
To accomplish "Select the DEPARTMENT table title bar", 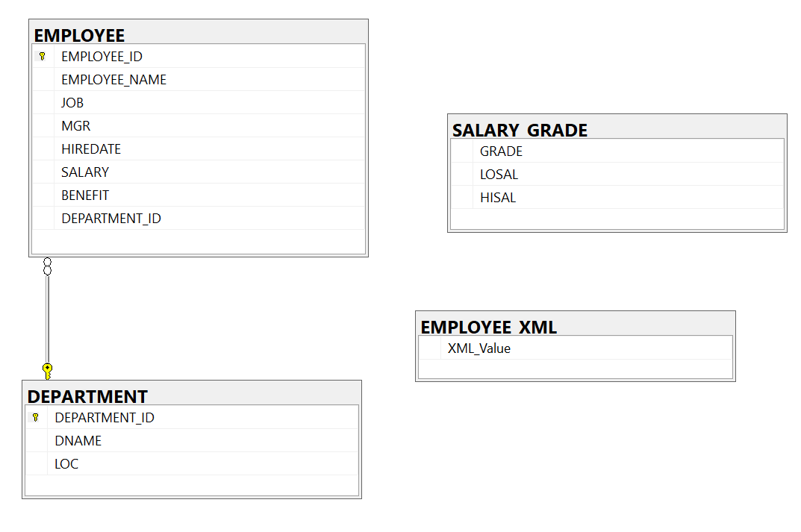I will click(x=192, y=394).
